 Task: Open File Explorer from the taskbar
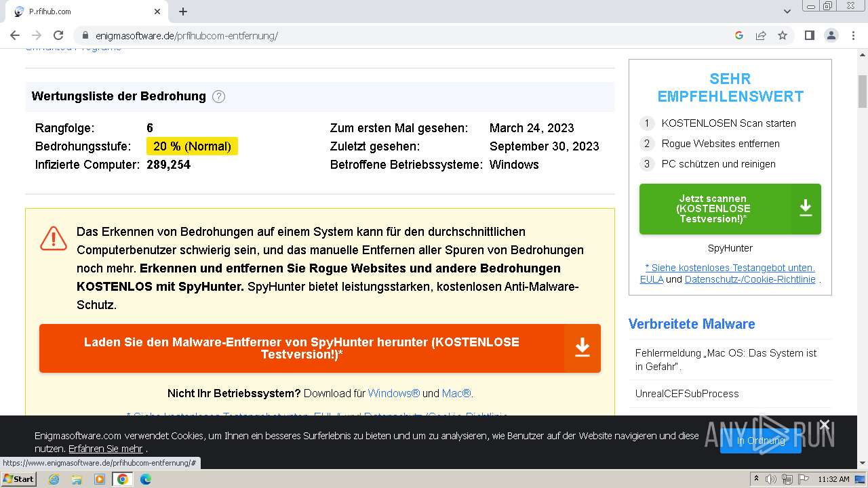(x=77, y=479)
